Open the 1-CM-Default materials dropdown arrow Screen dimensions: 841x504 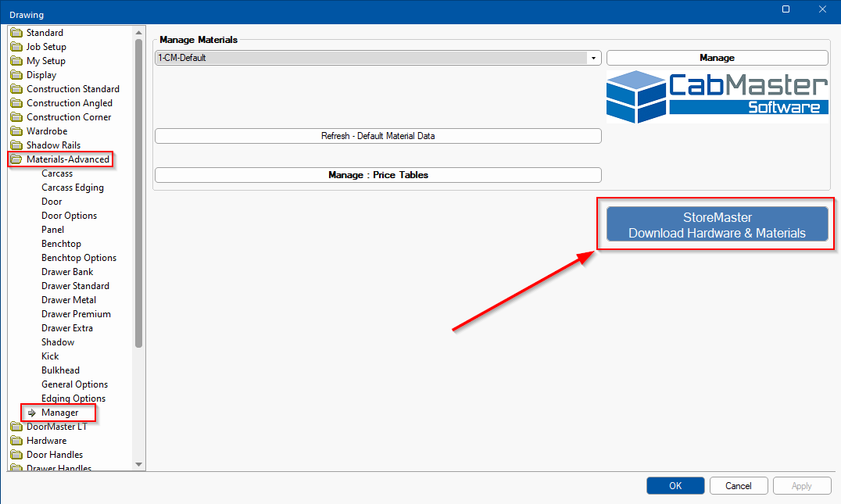click(593, 58)
